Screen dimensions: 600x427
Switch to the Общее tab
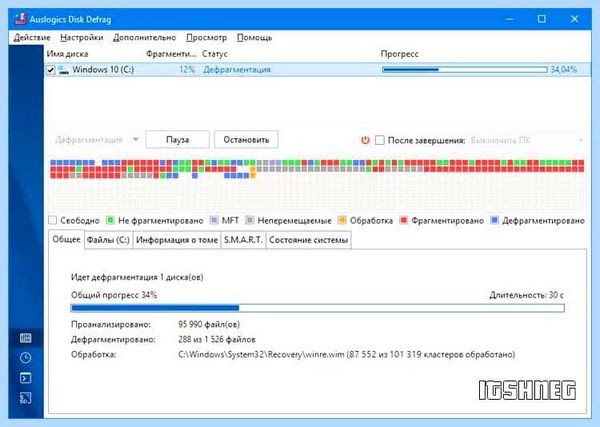66,240
